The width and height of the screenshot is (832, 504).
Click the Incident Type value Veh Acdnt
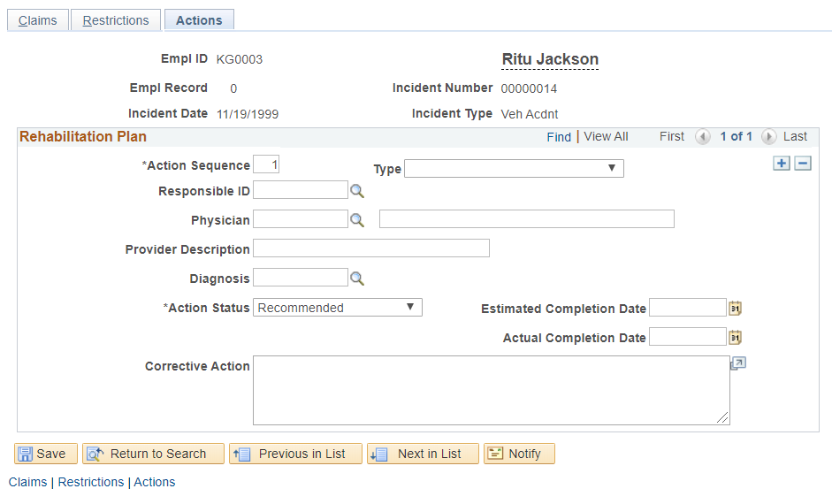point(530,114)
